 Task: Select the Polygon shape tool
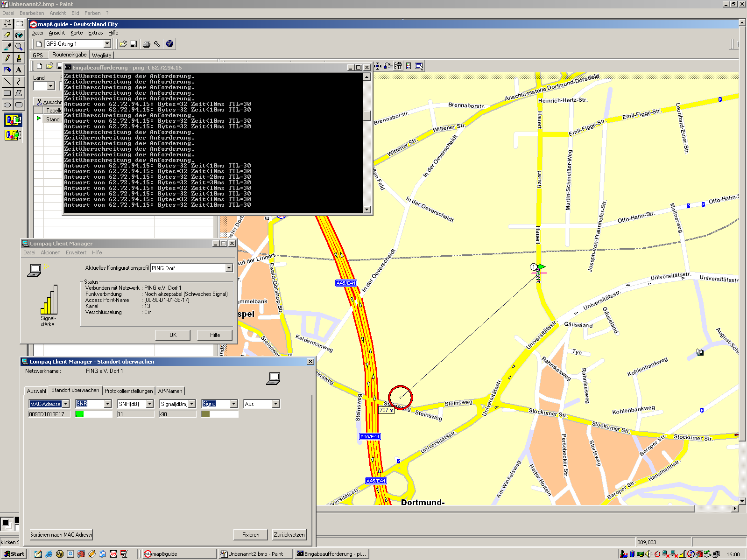point(19,93)
